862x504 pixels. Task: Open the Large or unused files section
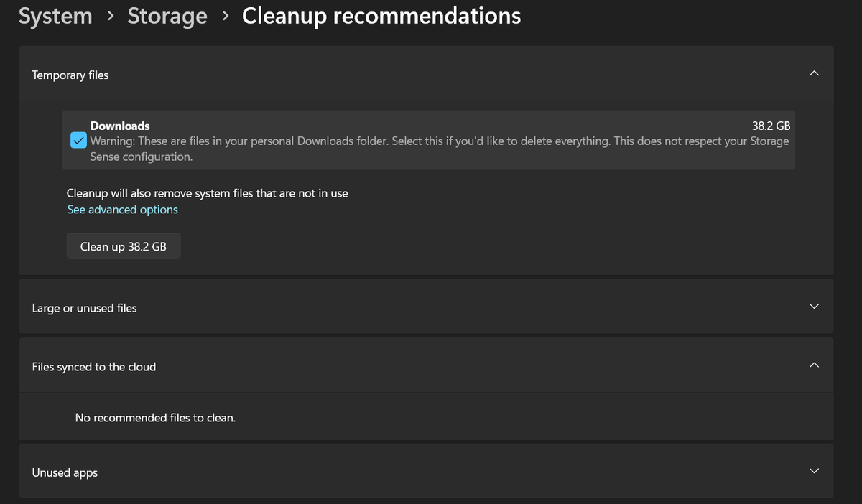click(x=84, y=307)
